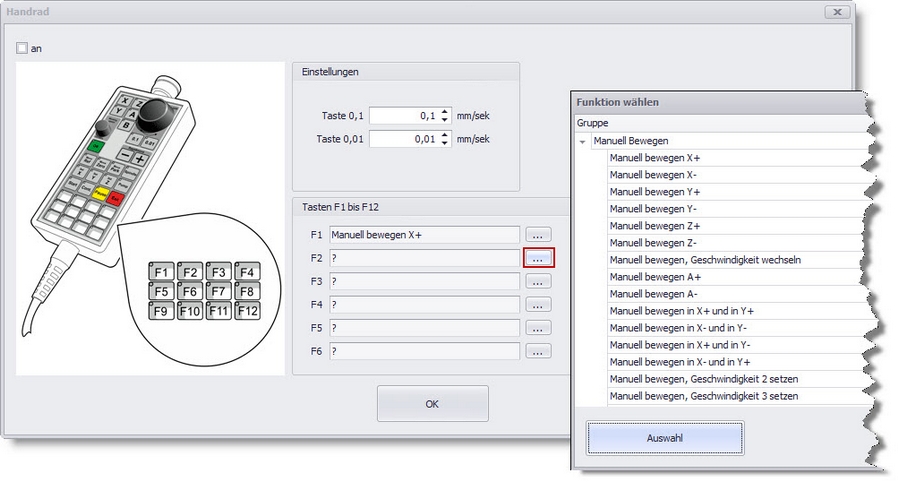
Task: Decrease the Taste 0,01 speed value
Action: click(x=446, y=143)
